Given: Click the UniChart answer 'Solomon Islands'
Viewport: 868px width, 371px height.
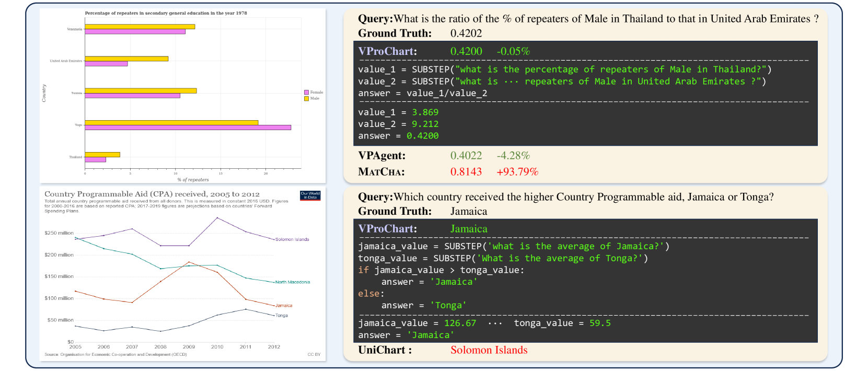Looking at the screenshot, I should point(489,350).
